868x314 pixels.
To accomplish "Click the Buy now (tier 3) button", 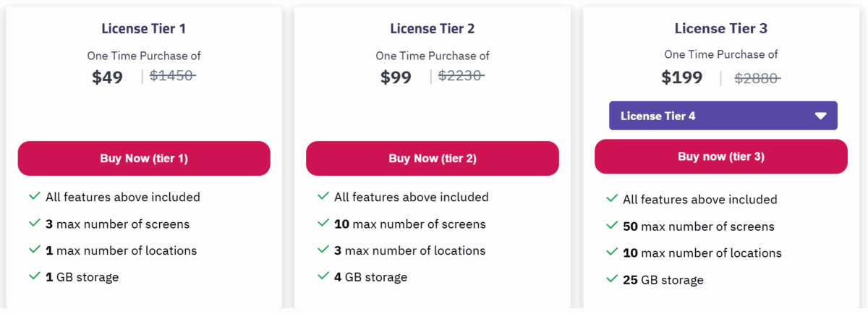I will (720, 156).
